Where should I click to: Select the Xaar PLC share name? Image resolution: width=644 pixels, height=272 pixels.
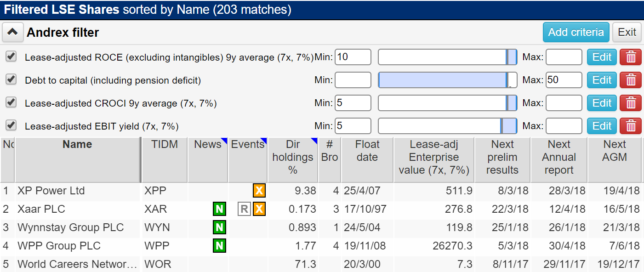tap(41, 209)
